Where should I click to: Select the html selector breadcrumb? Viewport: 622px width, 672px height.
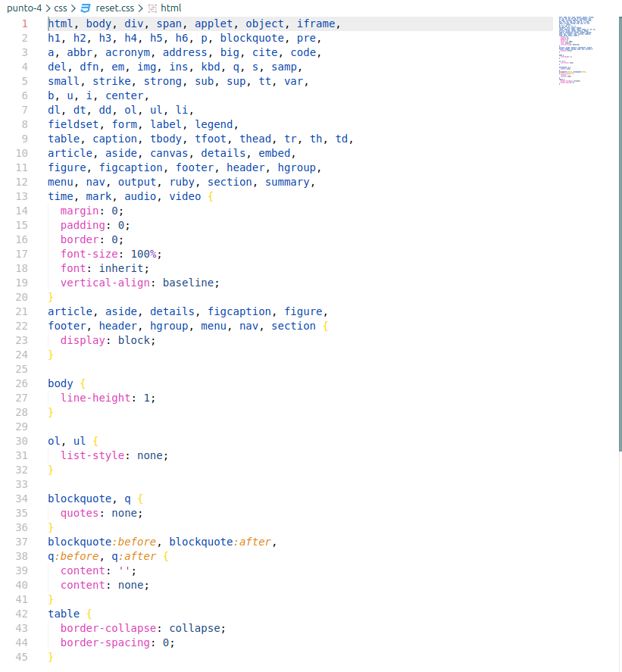(170, 8)
